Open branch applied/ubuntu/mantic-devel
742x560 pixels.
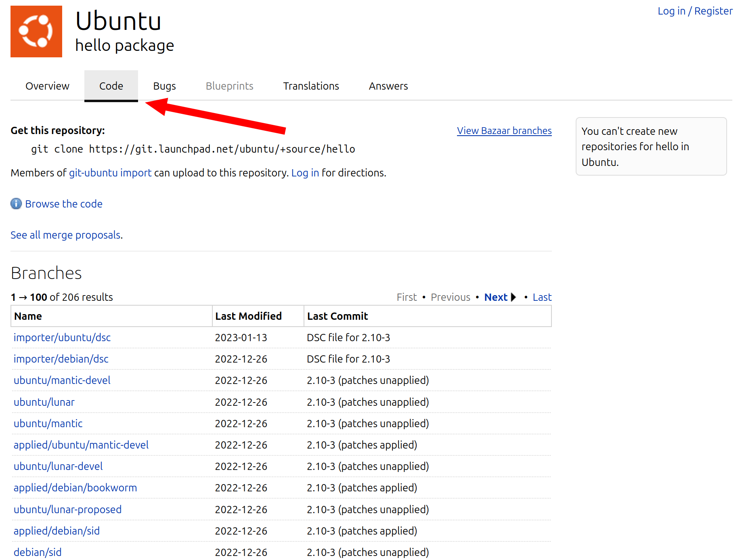(81, 445)
